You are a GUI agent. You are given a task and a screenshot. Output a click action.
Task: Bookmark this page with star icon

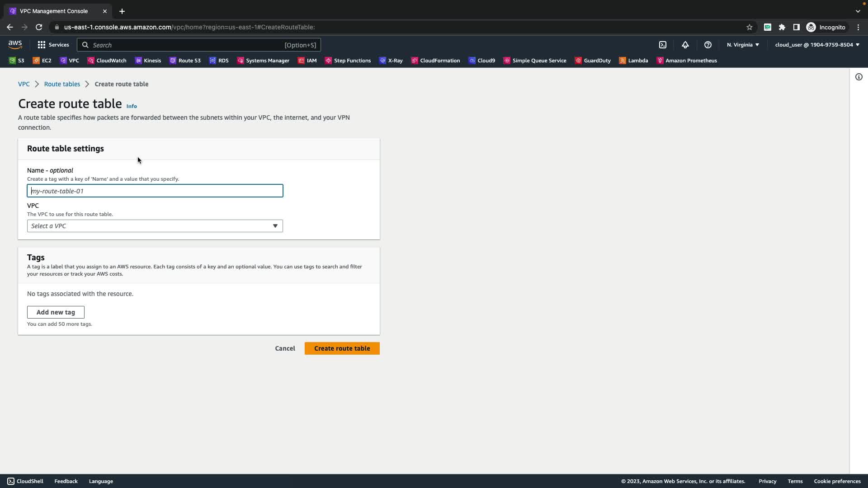pyautogui.click(x=750, y=27)
